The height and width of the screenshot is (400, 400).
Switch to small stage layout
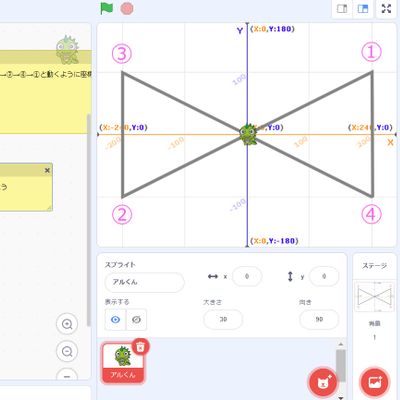coord(342,9)
